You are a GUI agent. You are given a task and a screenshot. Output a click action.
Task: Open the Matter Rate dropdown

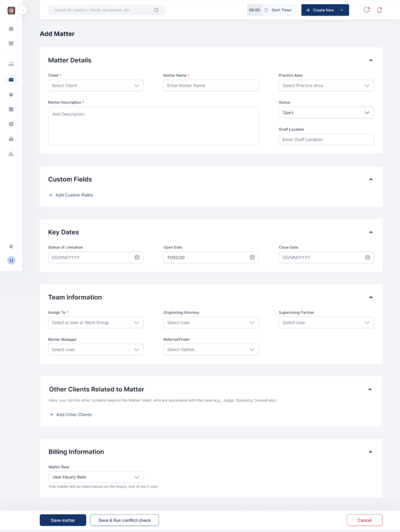coord(96,477)
